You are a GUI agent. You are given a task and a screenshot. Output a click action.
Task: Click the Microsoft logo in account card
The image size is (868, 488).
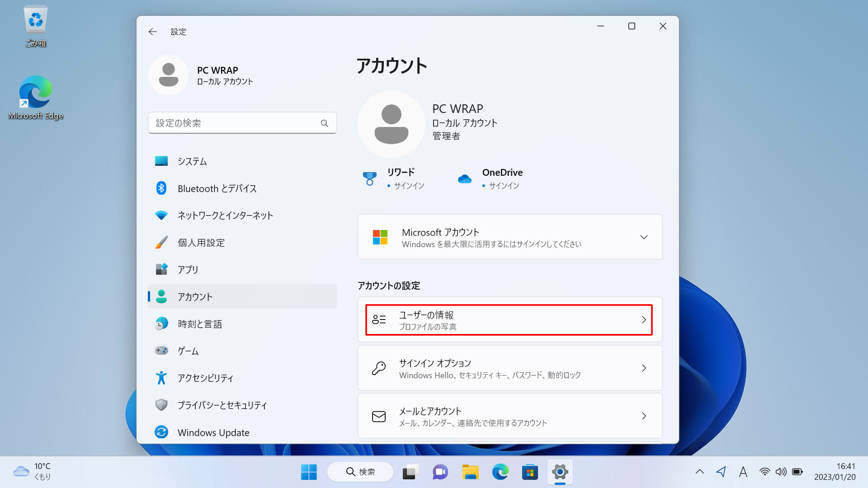tap(380, 237)
